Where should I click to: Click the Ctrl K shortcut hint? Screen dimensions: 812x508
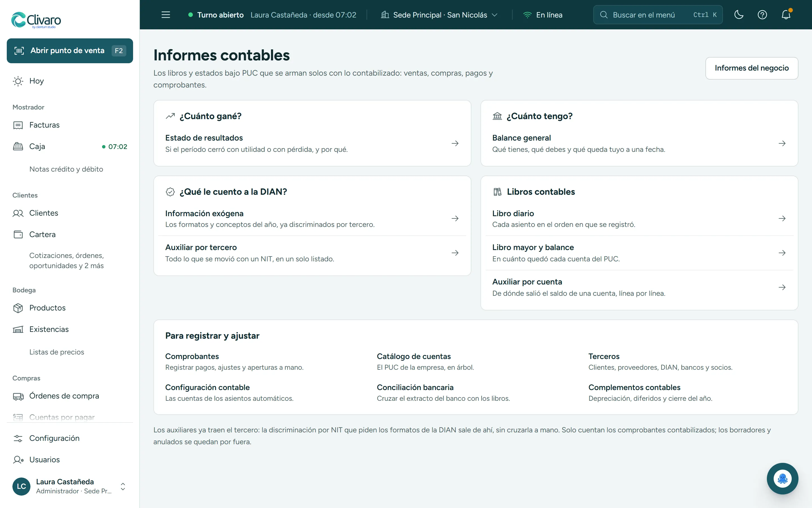(x=705, y=15)
